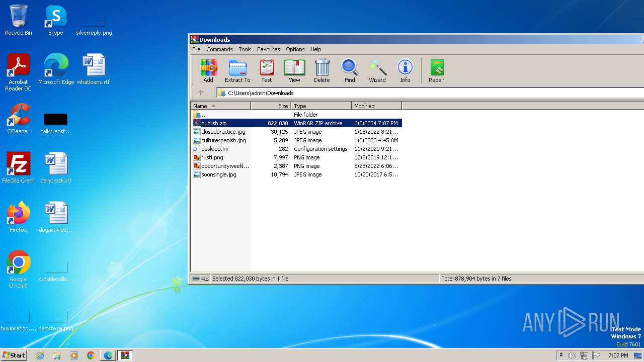Screen dimensions: 644x362
Task: Click the CCleaner desktop shortcut
Action: click(x=18, y=119)
